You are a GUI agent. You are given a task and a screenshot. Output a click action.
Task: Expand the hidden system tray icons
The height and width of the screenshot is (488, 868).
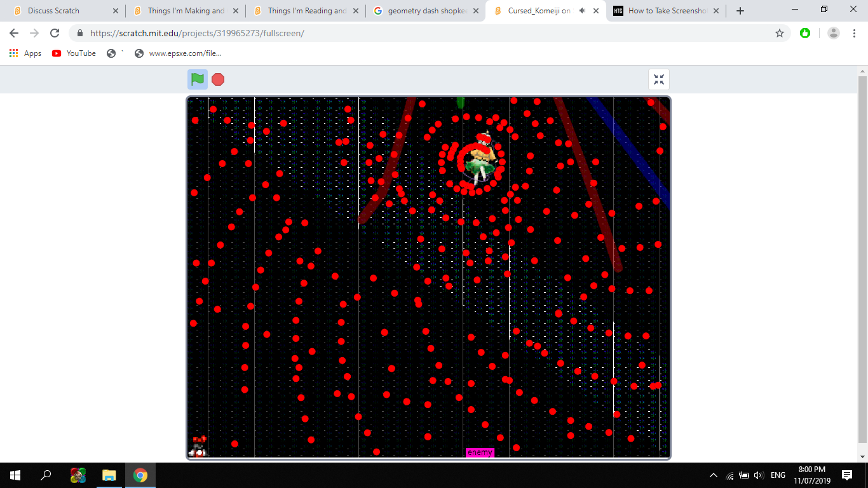point(713,475)
